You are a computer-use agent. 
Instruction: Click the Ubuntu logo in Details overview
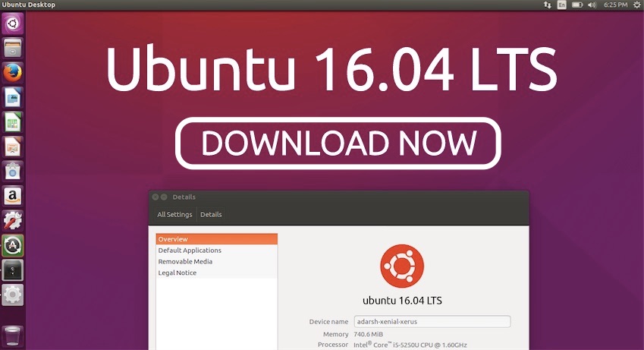[x=402, y=266]
